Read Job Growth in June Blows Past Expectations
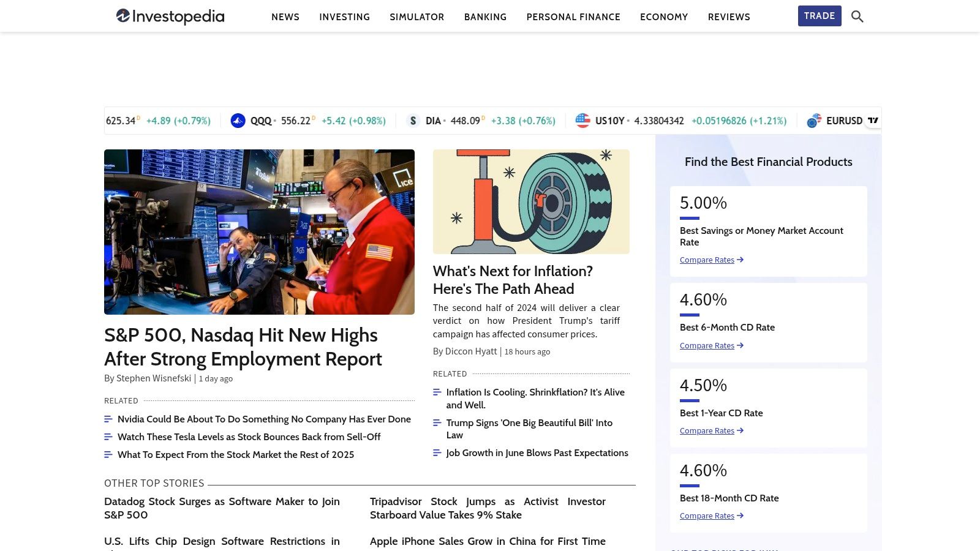Image resolution: width=980 pixels, height=551 pixels. point(537,453)
